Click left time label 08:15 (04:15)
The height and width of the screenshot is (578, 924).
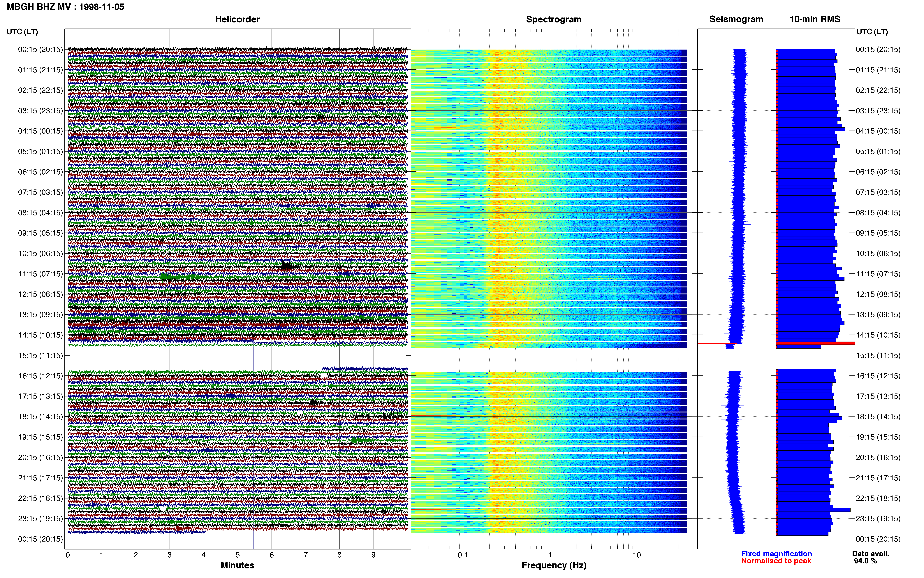tap(40, 212)
